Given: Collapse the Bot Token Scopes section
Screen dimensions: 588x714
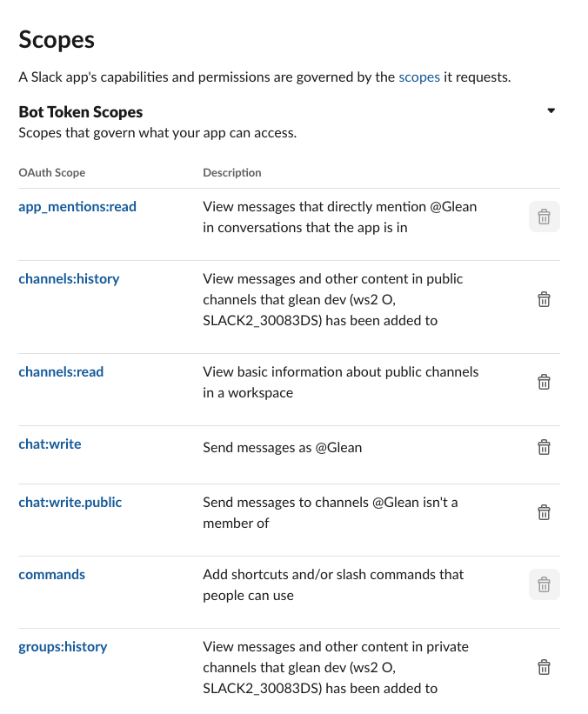Looking at the screenshot, I should (551, 111).
